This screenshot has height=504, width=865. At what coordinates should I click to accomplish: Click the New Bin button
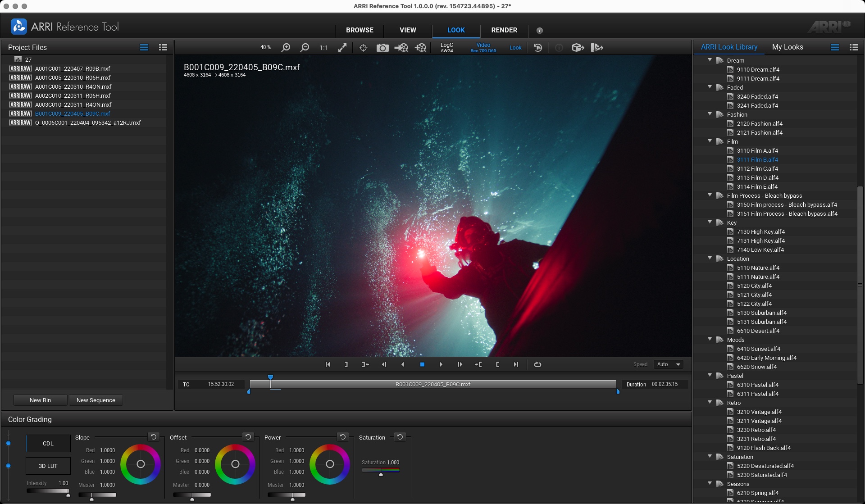coord(40,400)
